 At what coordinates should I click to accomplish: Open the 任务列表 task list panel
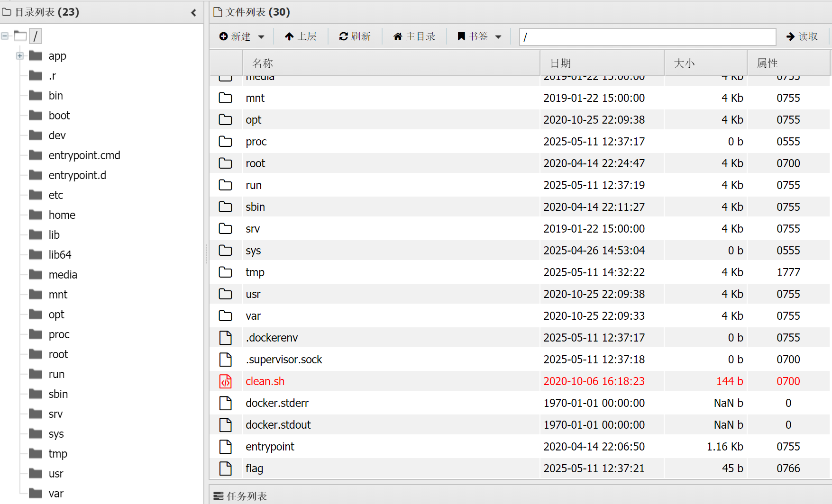240,496
